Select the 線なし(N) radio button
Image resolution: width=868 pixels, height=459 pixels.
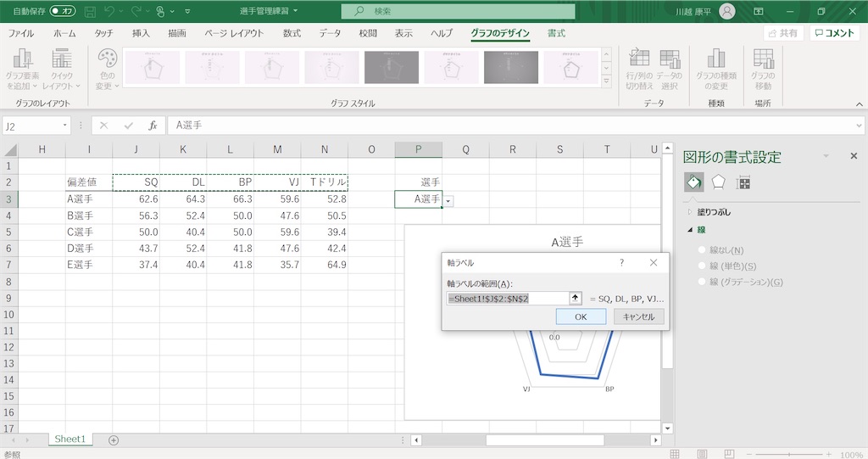point(701,250)
